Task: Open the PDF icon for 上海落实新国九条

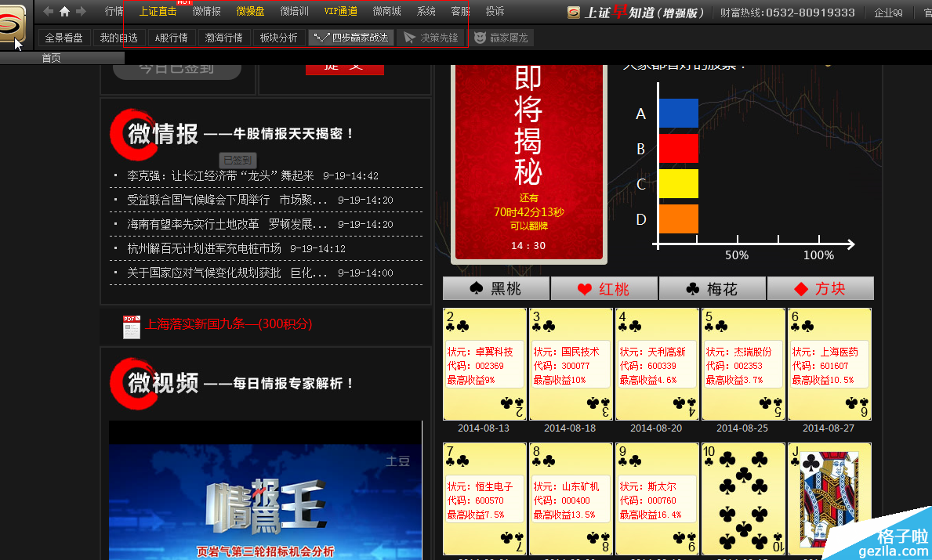Action: tap(131, 327)
